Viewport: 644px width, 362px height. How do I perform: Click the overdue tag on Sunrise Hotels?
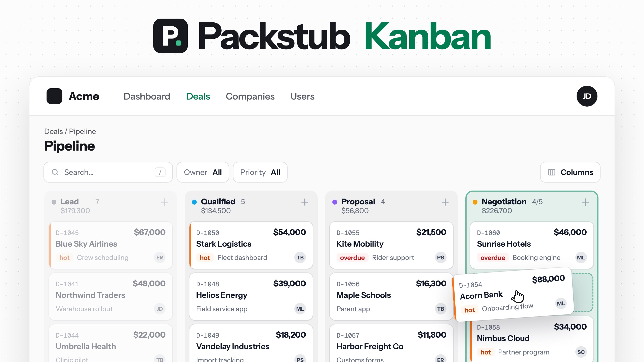493,258
